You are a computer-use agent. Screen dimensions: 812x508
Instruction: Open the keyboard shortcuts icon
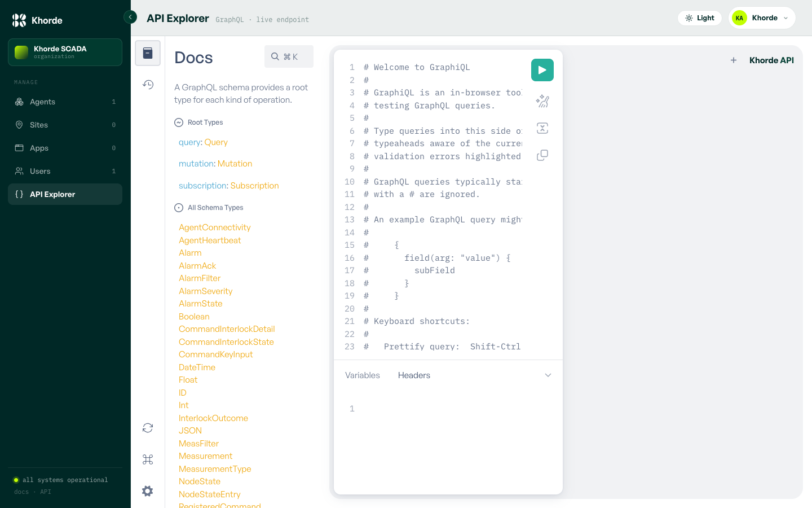click(148, 459)
